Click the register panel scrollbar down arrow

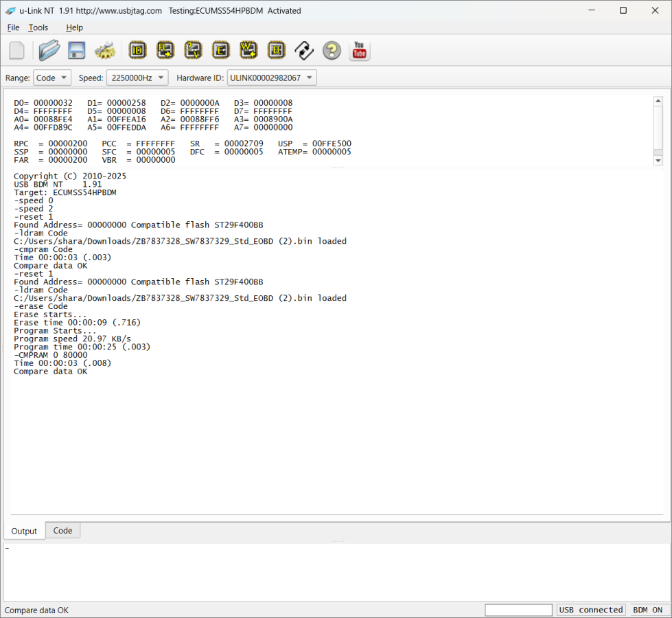658,160
